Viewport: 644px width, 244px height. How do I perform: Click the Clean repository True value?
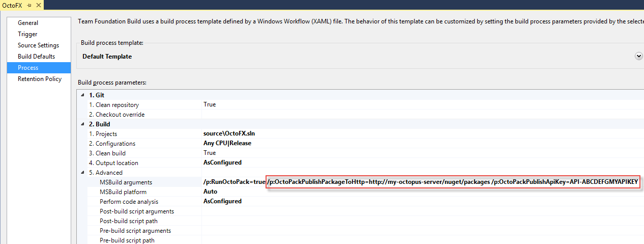[210, 104]
